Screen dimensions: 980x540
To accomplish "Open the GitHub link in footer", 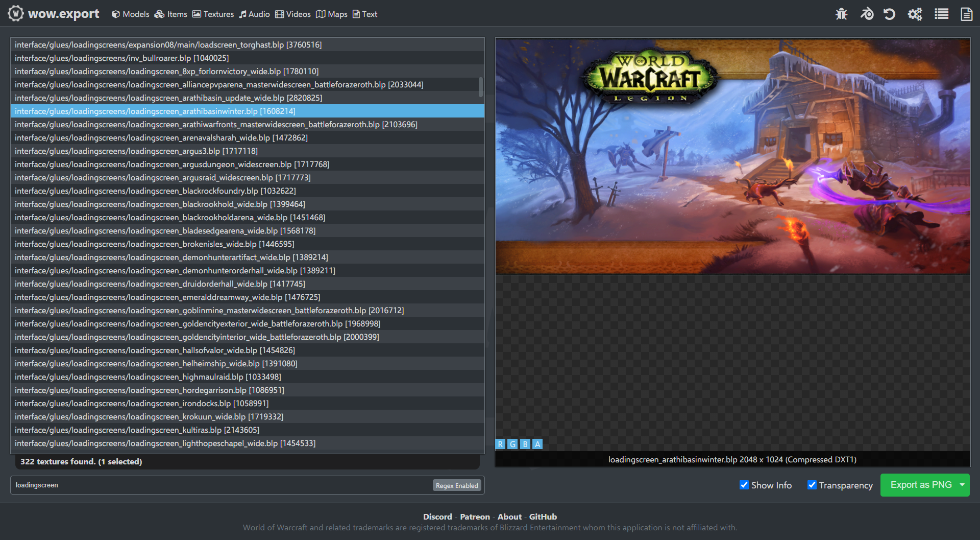I will pos(543,516).
